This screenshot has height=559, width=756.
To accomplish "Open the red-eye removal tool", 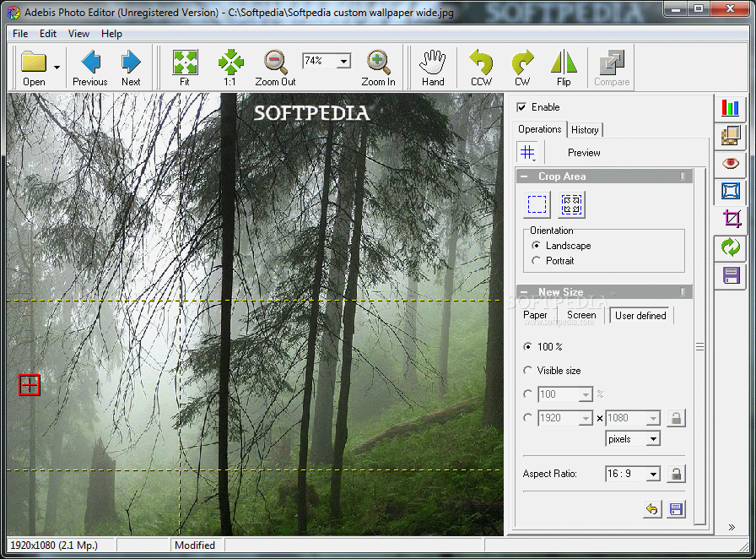I will point(730,163).
